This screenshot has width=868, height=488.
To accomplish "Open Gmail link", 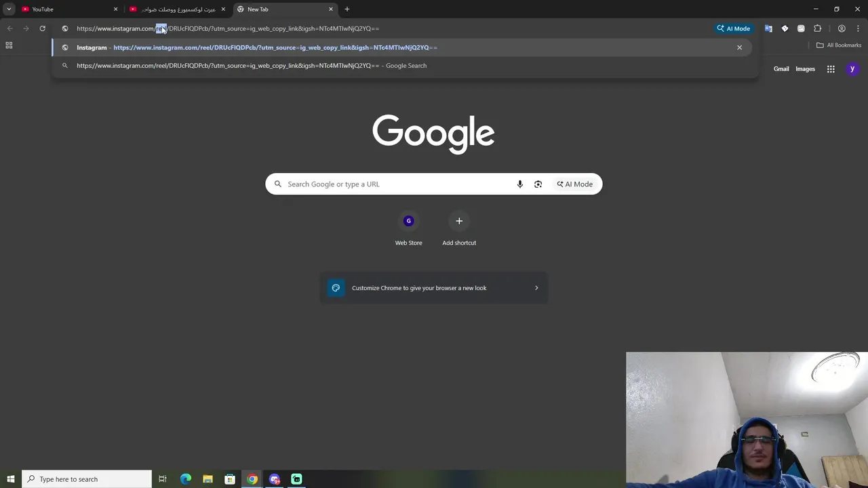I will point(781,69).
